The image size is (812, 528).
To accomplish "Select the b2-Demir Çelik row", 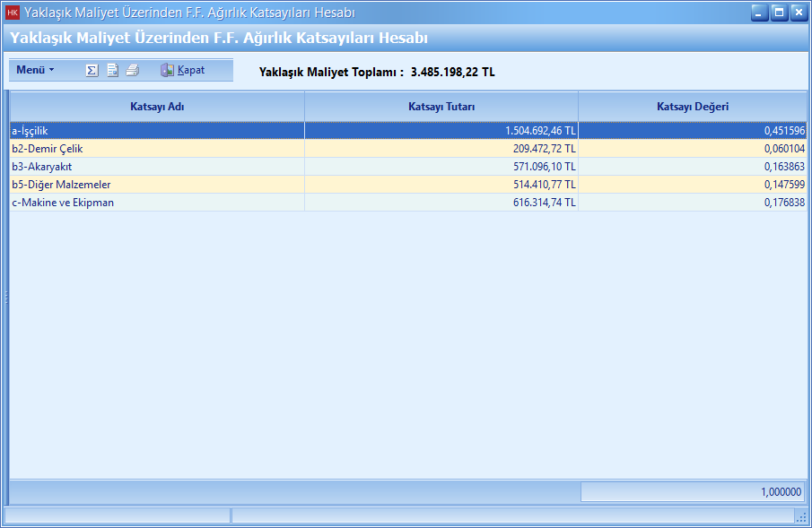I will pos(157,149).
